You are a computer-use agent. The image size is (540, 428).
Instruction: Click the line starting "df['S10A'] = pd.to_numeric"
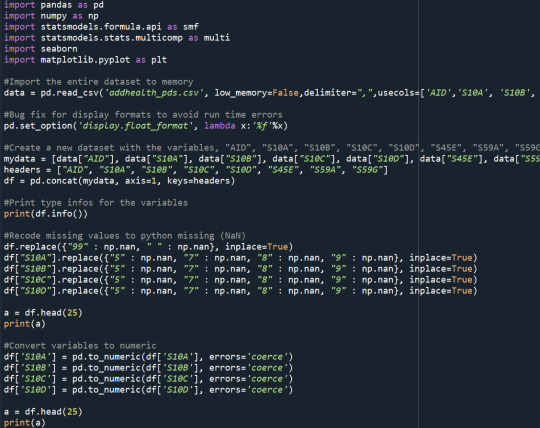148,357
